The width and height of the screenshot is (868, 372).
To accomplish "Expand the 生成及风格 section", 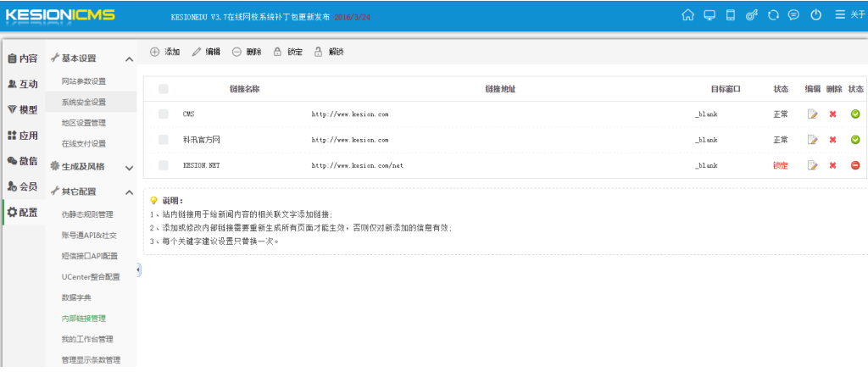I will click(x=129, y=168).
